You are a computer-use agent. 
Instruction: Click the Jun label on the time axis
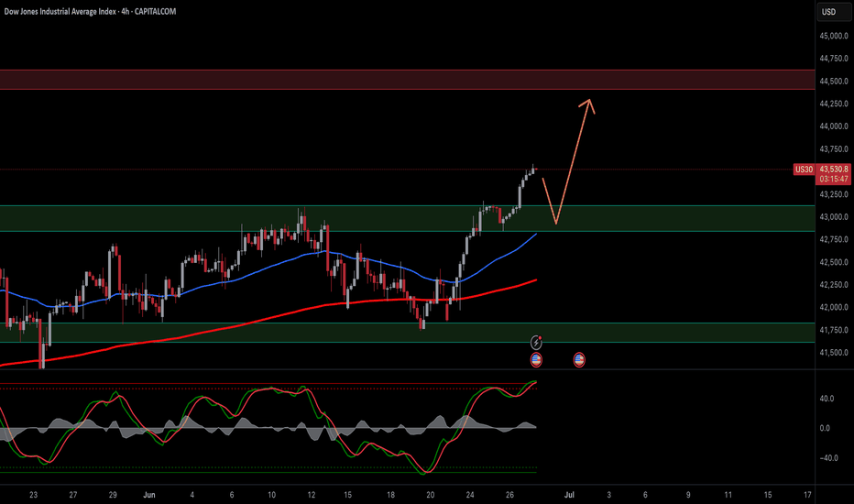pos(149,495)
